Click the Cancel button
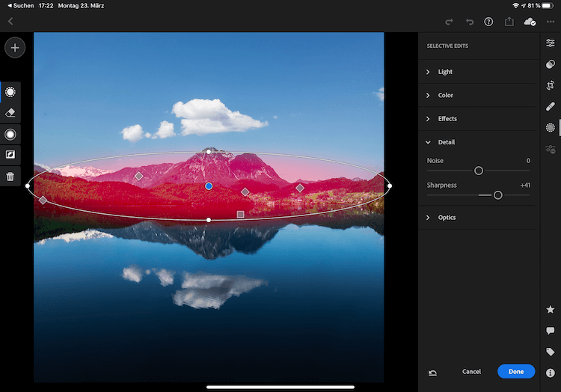The height and width of the screenshot is (392, 561). 471,372
